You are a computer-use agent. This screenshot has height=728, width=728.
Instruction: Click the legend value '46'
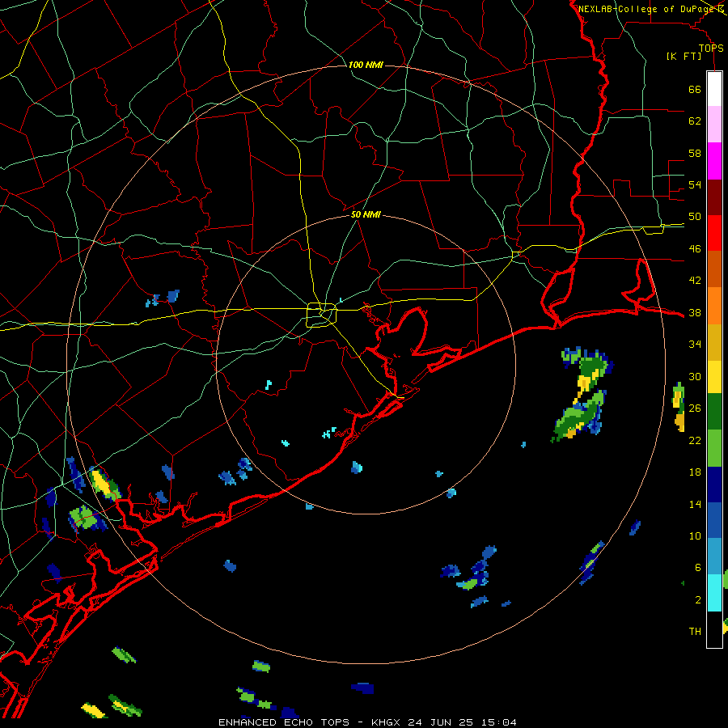(x=695, y=249)
